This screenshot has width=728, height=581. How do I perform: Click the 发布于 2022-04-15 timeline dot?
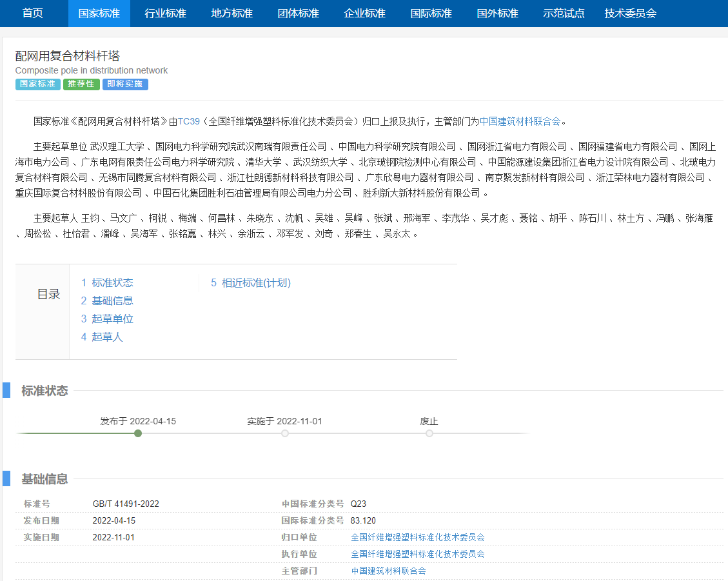(x=138, y=433)
